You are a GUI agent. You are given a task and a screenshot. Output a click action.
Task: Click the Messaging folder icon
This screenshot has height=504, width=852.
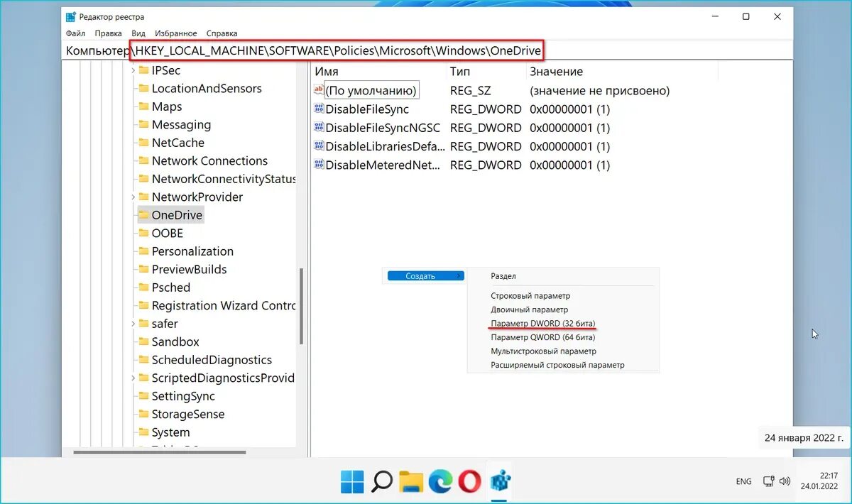pyautogui.click(x=143, y=125)
